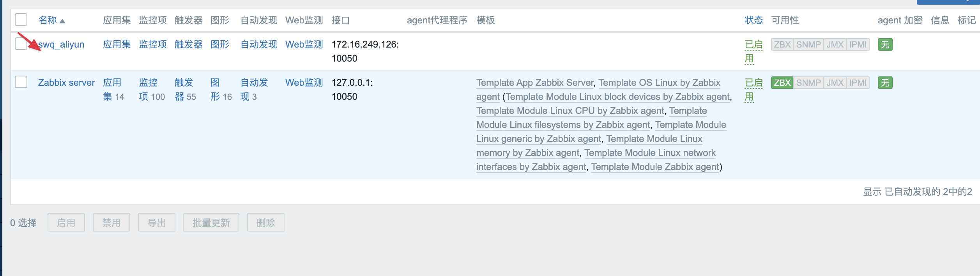Click green ZBX badge for Zabbix server
The width and height of the screenshot is (980, 276).
click(x=782, y=83)
